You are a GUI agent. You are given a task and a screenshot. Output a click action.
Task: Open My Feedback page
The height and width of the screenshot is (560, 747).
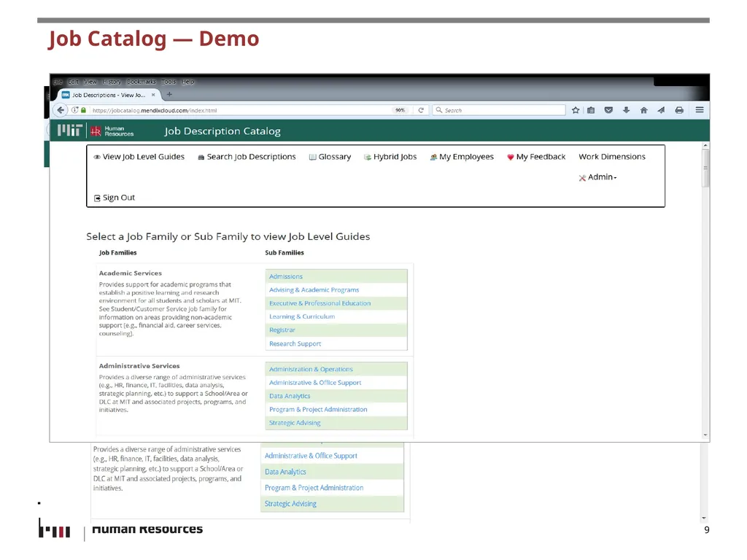pyautogui.click(x=536, y=157)
